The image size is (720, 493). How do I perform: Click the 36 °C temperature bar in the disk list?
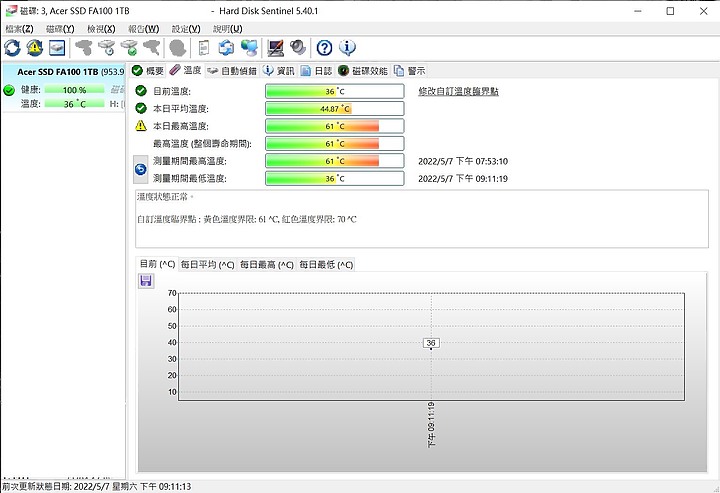coord(74,104)
